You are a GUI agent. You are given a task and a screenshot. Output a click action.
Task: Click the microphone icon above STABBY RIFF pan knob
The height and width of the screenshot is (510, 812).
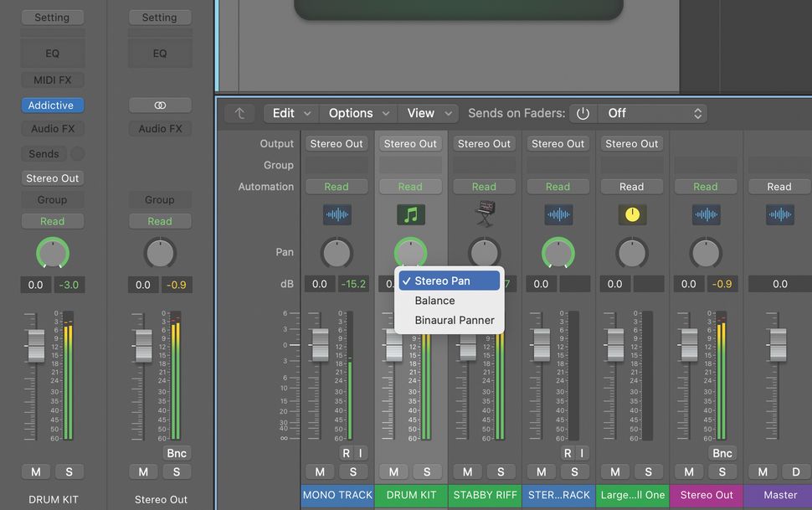[x=484, y=214]
